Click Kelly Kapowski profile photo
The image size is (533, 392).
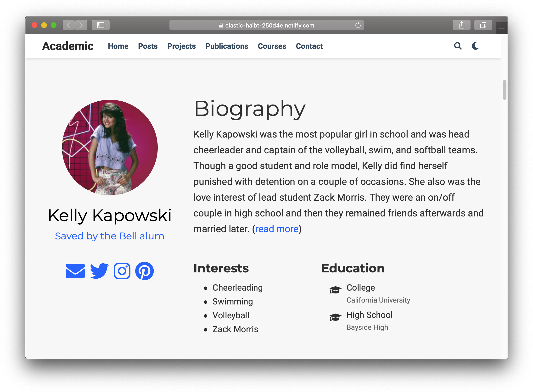tap(110, 148)
